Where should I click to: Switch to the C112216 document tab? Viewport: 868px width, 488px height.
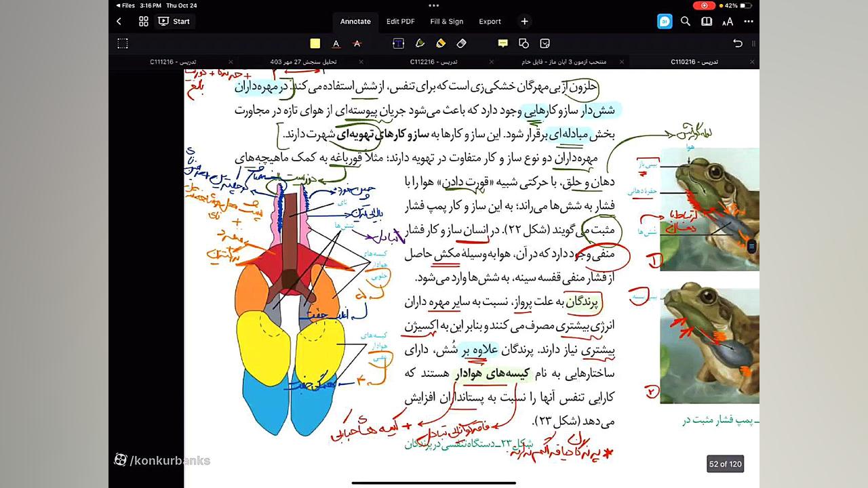pyautogui.click(x=433, y=62)
